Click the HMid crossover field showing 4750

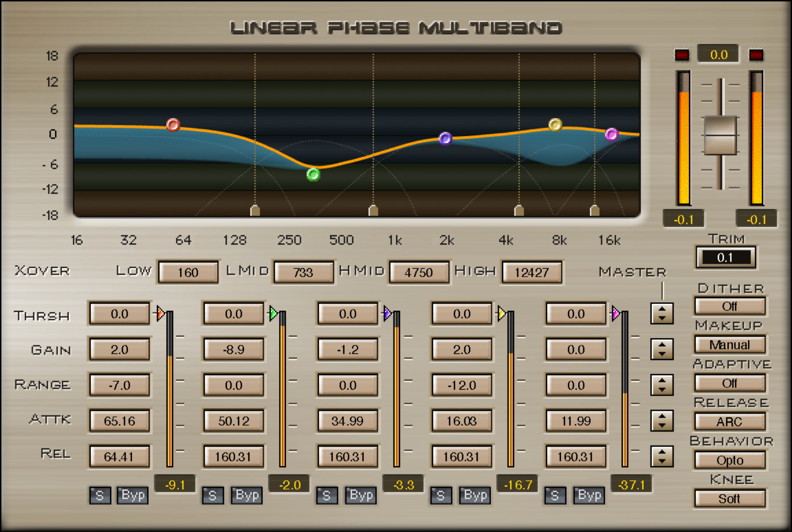click(x=418, y=272)
